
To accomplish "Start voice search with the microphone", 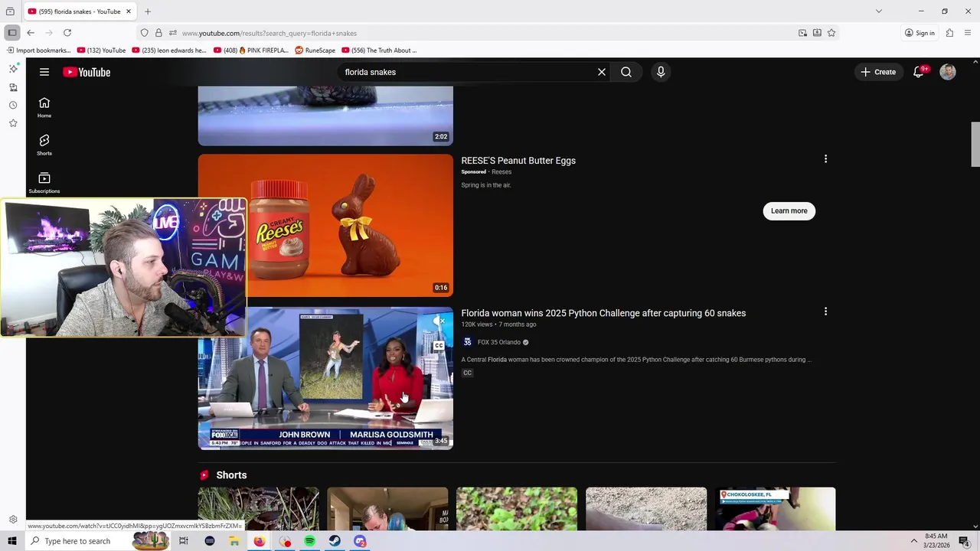I will tap(661, 72).
